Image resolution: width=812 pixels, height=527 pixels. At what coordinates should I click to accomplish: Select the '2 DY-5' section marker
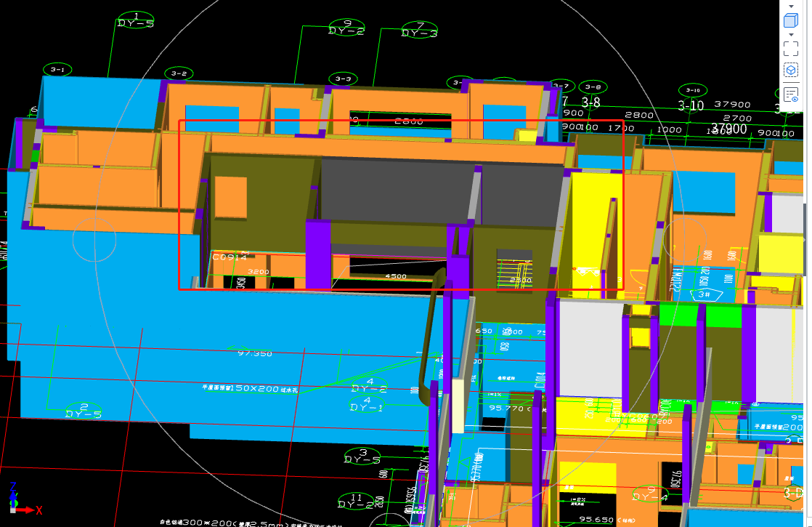coord(84,411)
